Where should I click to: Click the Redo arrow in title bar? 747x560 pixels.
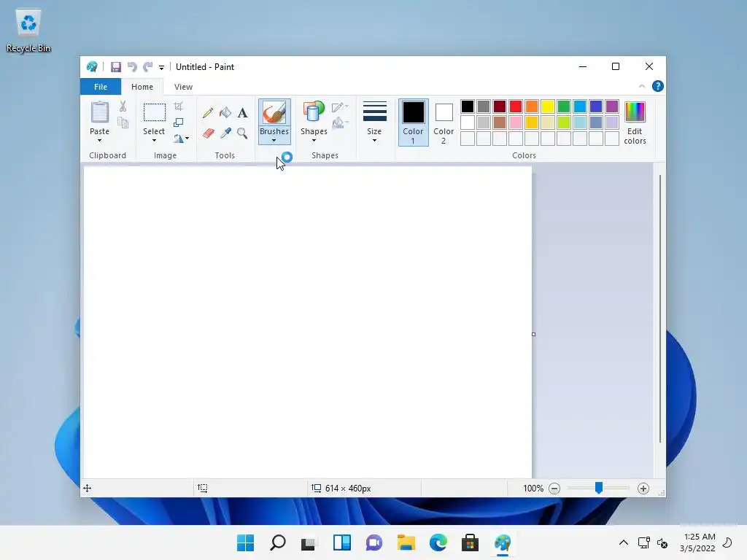pyautogui.click(x=148, y=67)
